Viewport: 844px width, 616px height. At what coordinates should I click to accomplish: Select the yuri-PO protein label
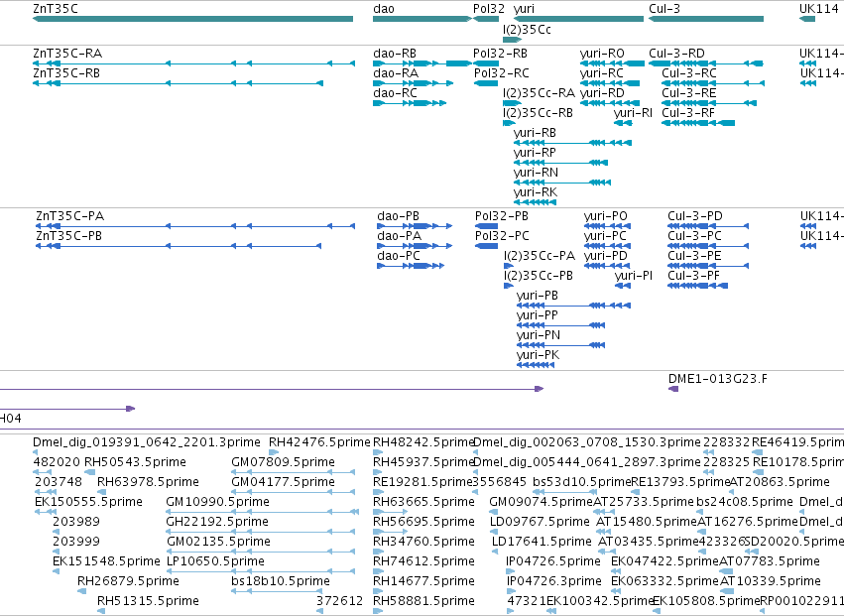point(606,217)
